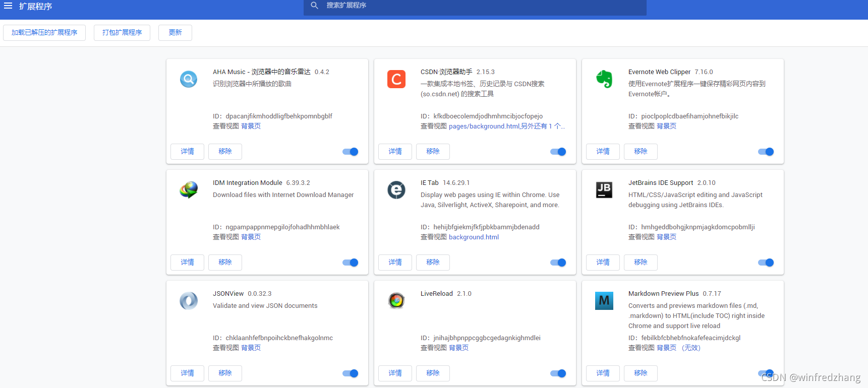
Task: Open CSDN pages/background.html link
Action: (x=507, y=126)
